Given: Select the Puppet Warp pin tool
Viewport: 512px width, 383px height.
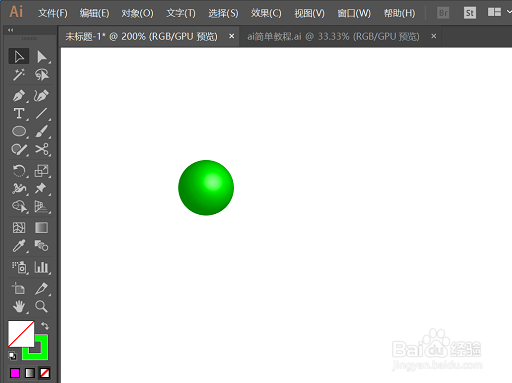Looking at the screenshot, I should coord(42,189).
